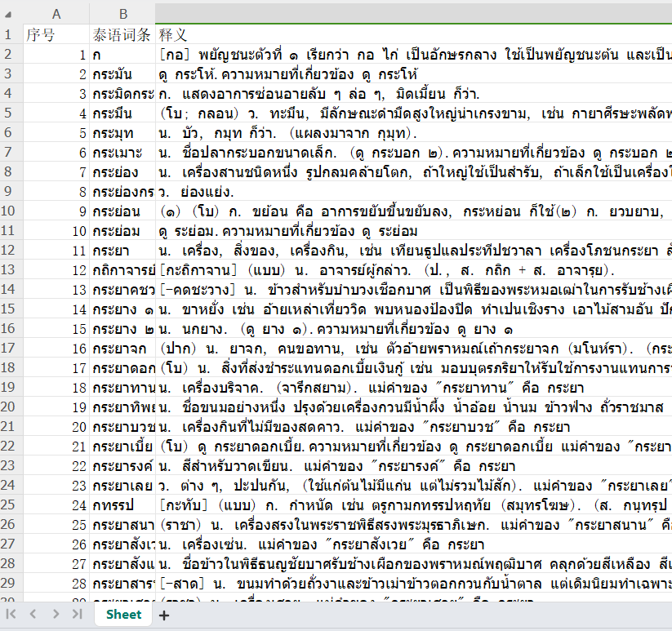Select cell กระมัน in column B
Viewport: 672px width, 631px height.
[x=122, y=73]
